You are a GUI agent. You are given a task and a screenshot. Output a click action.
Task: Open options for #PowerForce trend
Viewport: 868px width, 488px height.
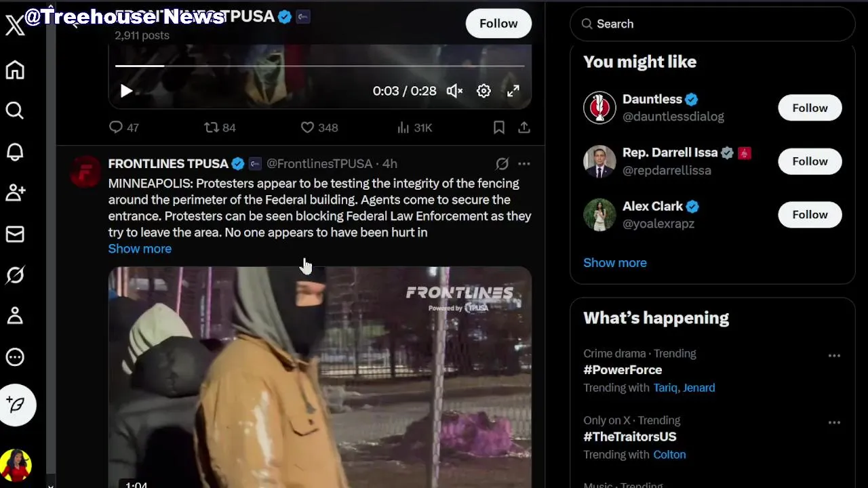(x=834, y=355)
